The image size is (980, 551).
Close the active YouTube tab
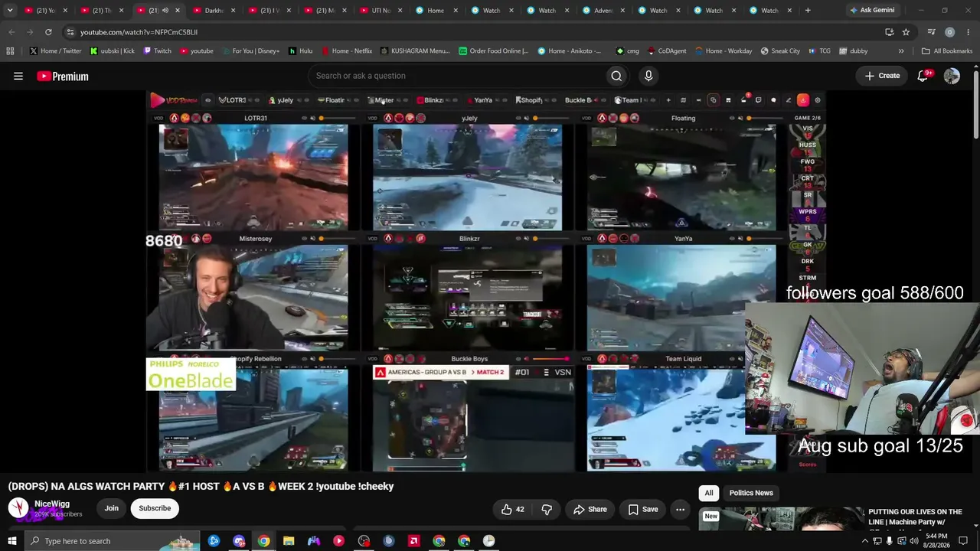pyautogui.click(x=178, y=11)
